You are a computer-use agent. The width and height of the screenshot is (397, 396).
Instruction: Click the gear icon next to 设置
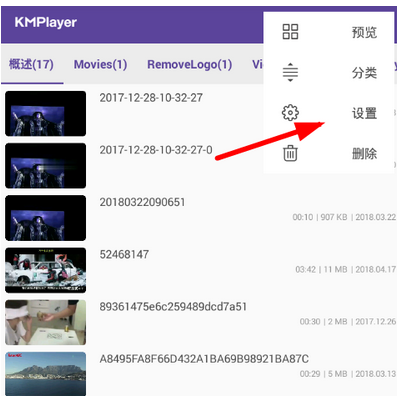pos(290,113)
